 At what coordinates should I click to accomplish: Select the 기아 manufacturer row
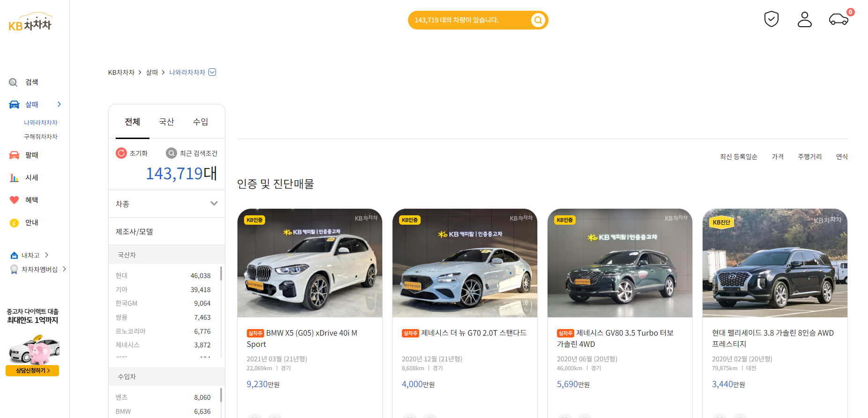[163, 290]
